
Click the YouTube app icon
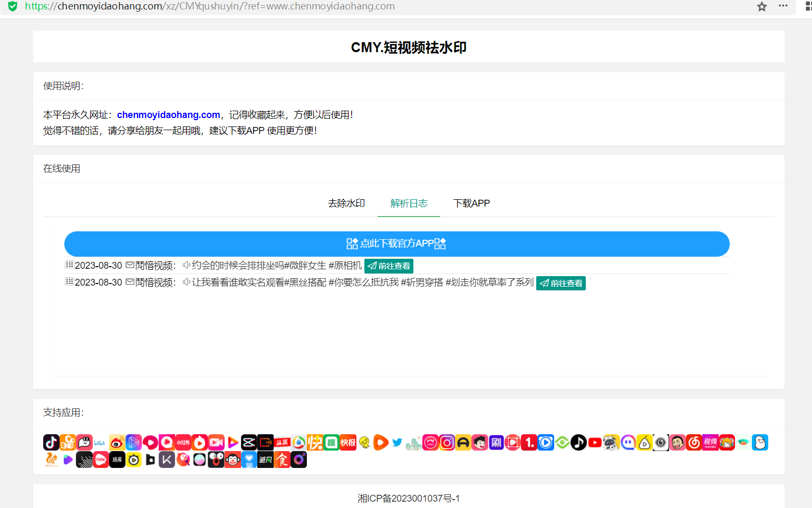point(595,443)
